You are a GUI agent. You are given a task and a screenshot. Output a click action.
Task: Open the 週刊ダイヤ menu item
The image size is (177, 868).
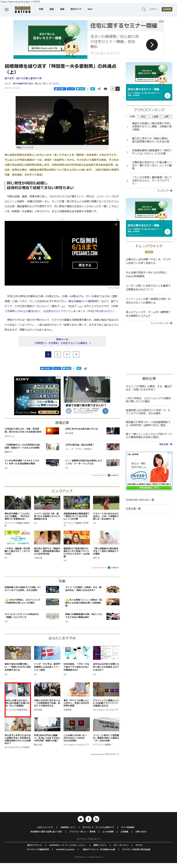75,9
